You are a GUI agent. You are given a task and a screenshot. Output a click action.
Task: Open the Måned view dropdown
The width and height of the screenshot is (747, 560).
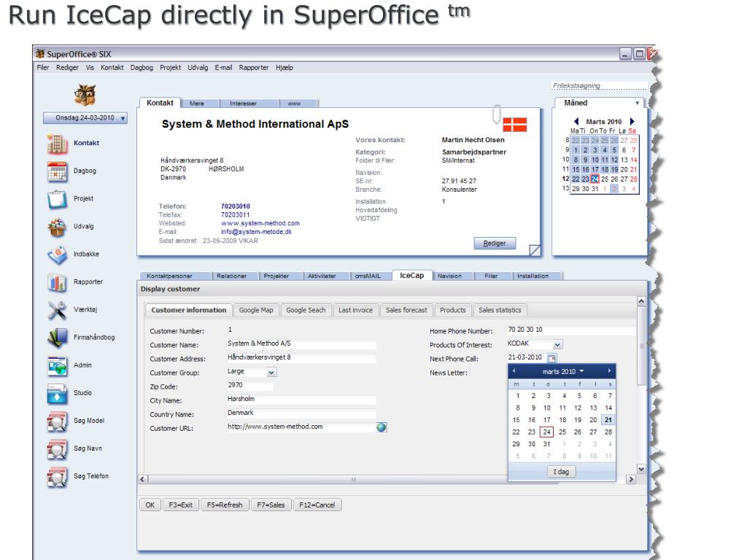click(638, 103)
